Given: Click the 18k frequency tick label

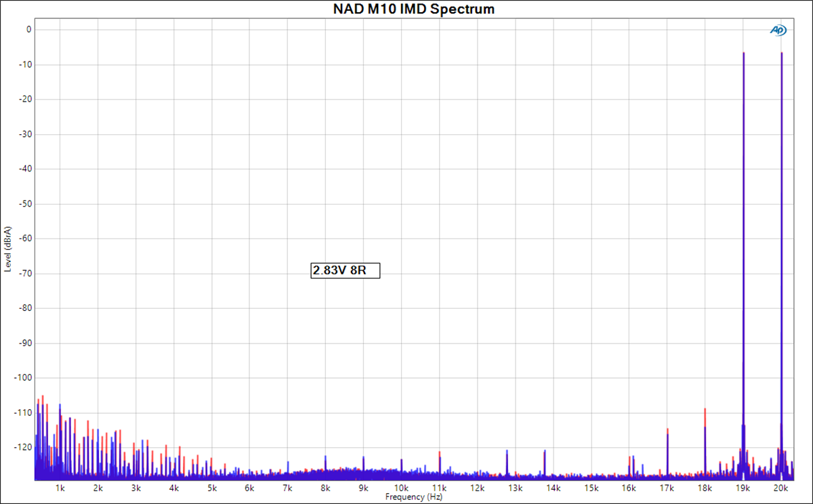Looking at the screenshot, I should click(705, 488).
